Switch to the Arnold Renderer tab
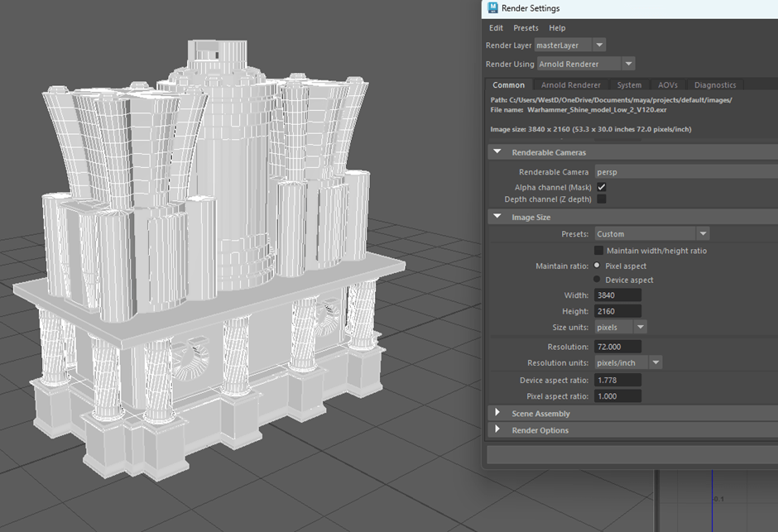The image size is (778, 532). pos(570,84)
